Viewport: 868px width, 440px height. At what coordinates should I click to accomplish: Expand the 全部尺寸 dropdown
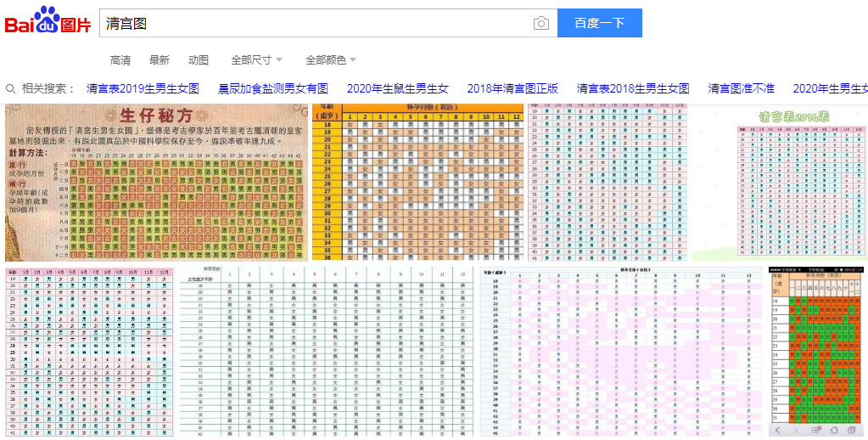[257, 60]
